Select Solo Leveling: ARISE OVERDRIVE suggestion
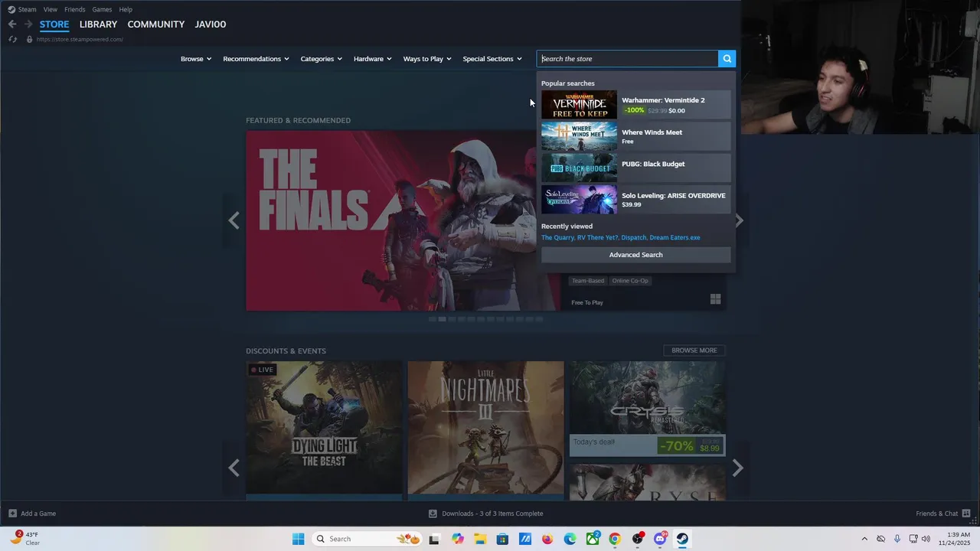 pyautogui.click(x=636, y=200)
